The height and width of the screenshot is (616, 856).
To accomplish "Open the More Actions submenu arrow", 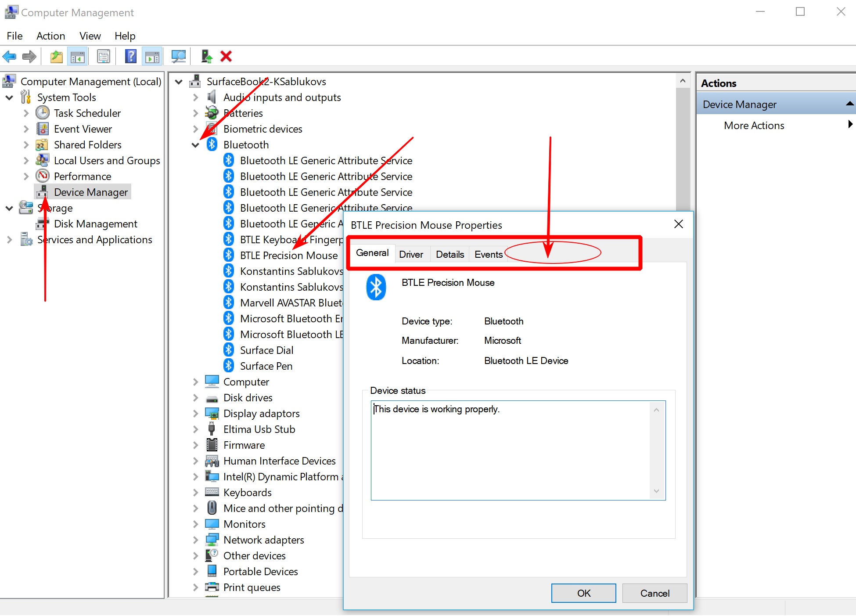I will (850, 124).
